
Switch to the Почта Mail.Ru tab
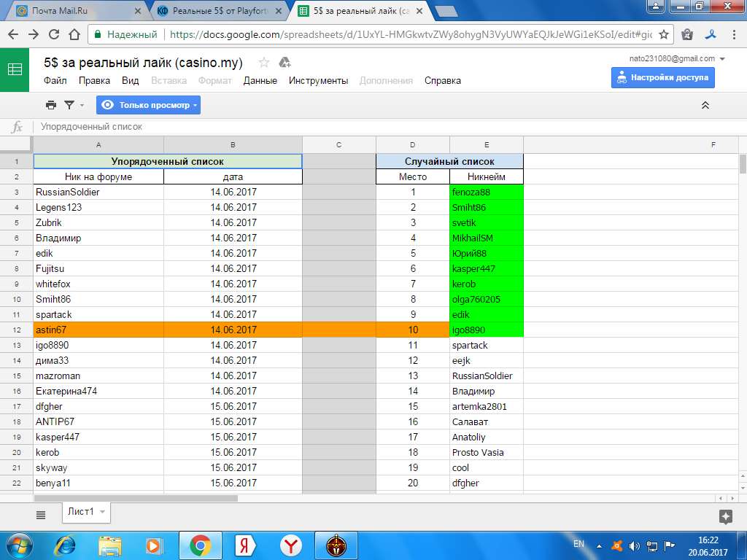(73, 11)
